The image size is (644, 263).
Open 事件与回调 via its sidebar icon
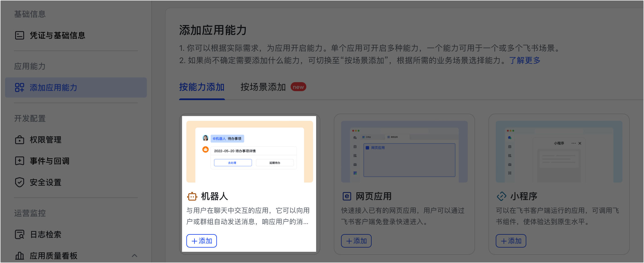tap(19, 161)
